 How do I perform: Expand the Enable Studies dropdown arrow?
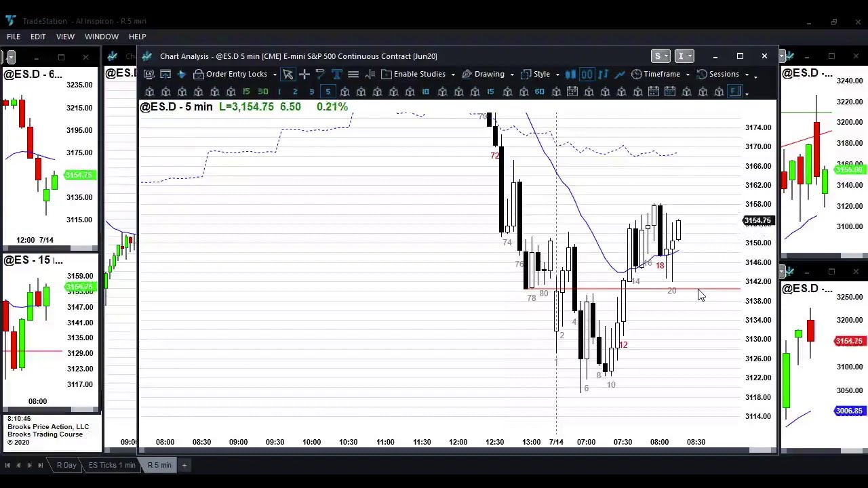pos(452,75)
